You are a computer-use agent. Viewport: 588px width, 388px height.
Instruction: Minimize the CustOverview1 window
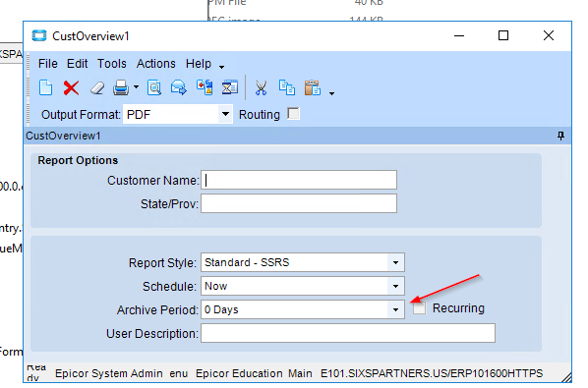pos(459,36)
